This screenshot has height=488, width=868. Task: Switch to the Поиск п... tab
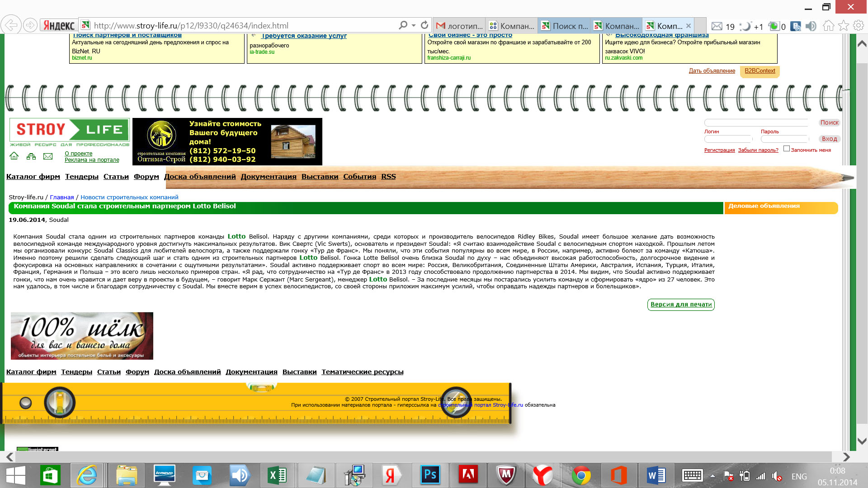pyautogui.click(x=565, y=26)
